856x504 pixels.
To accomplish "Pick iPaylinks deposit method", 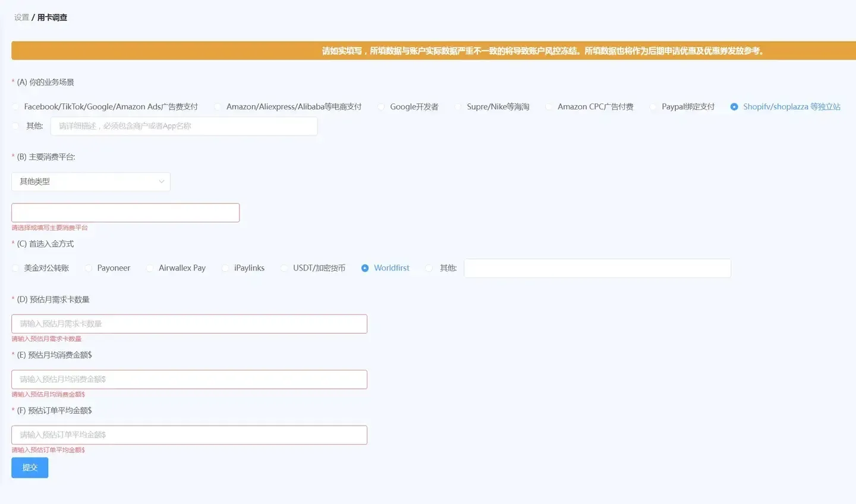I will [226, 268].
